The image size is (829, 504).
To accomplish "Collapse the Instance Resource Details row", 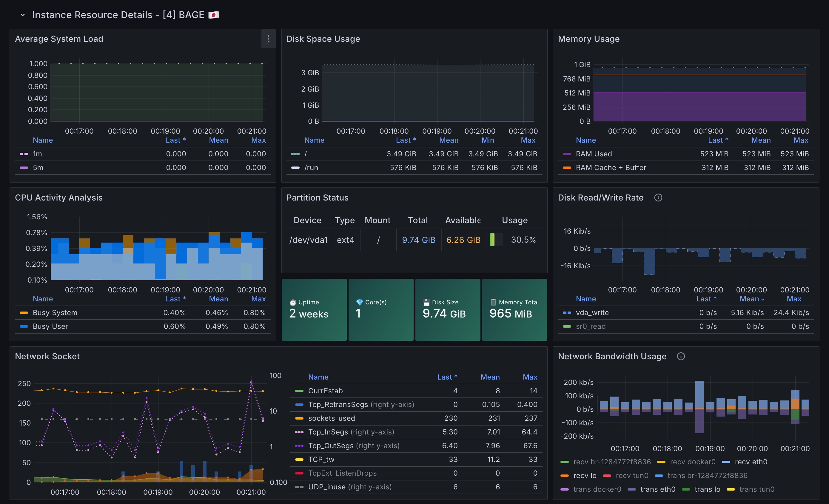I will (x=23, y=15).
